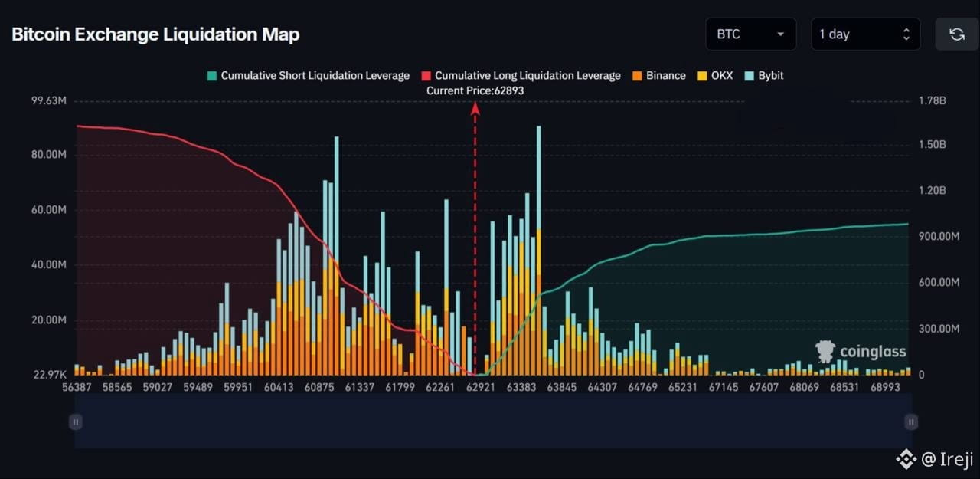Image resolution: width=980 pixels, height=479 pixels.
Task: Click the 1.50B right axis label
Action: coord(932,145)
